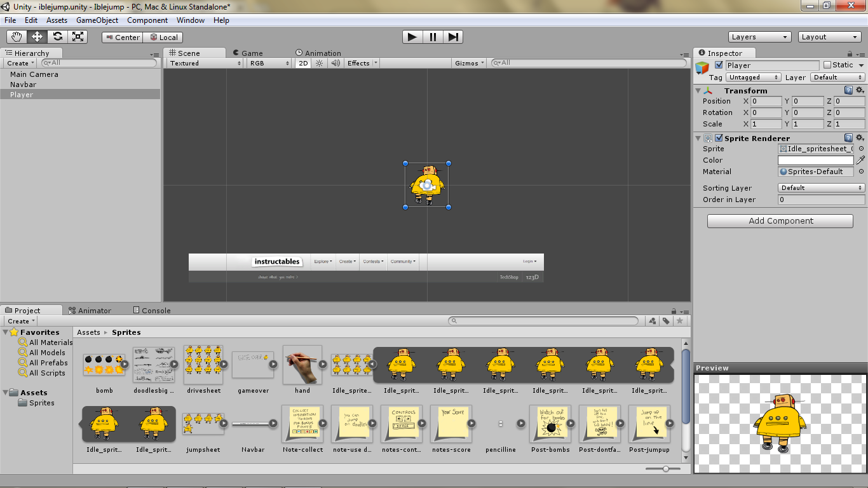Viewport: 868px width, 488px height.
Task: Toggle Local handle rotation button
Action: click(x=163, y=37)
